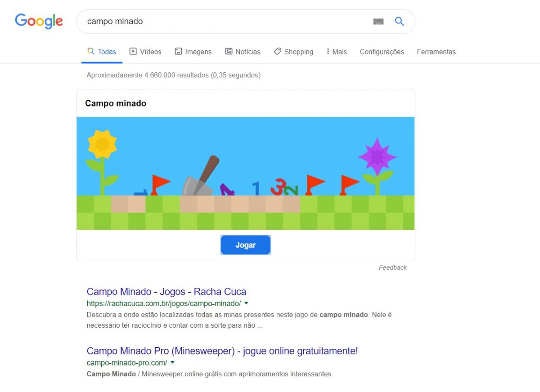Open Campo Minado Pro (Minesweeper) result
This screenshot has height=392, width=540.
point(222,351)
